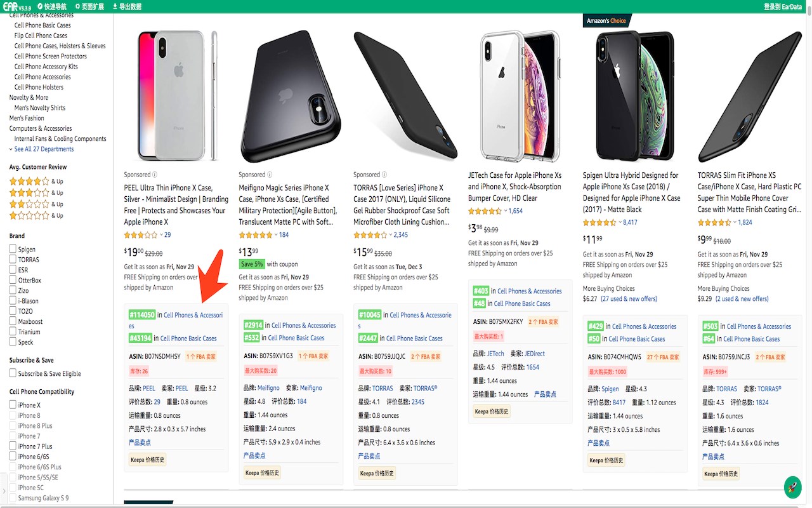This screenshot has height=508, width=812.
Task: Click the rocket icon in the bottom corner
Action: [x=792, y=487]
